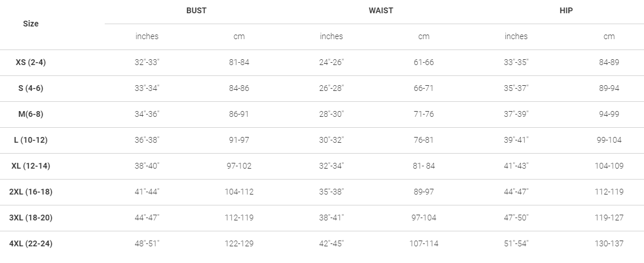
Task: Select the XL (12-14) size row label
Action: pyautogui.click(x=31, y=166)
